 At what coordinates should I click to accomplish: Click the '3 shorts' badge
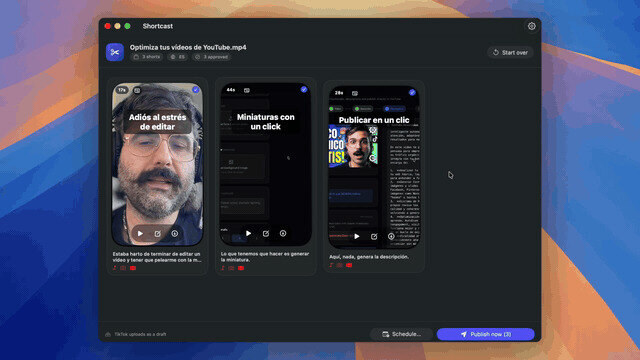point(147,57)
